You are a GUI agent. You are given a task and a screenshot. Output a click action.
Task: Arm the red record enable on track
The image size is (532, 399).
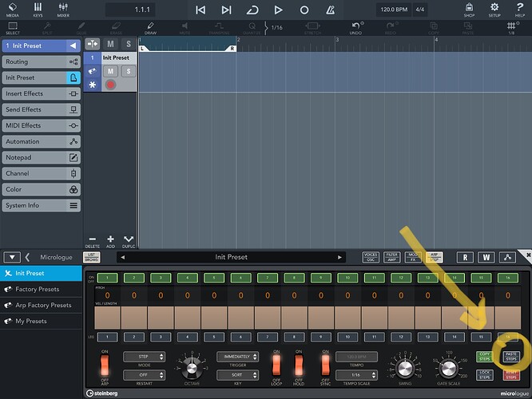coord(110,85)
